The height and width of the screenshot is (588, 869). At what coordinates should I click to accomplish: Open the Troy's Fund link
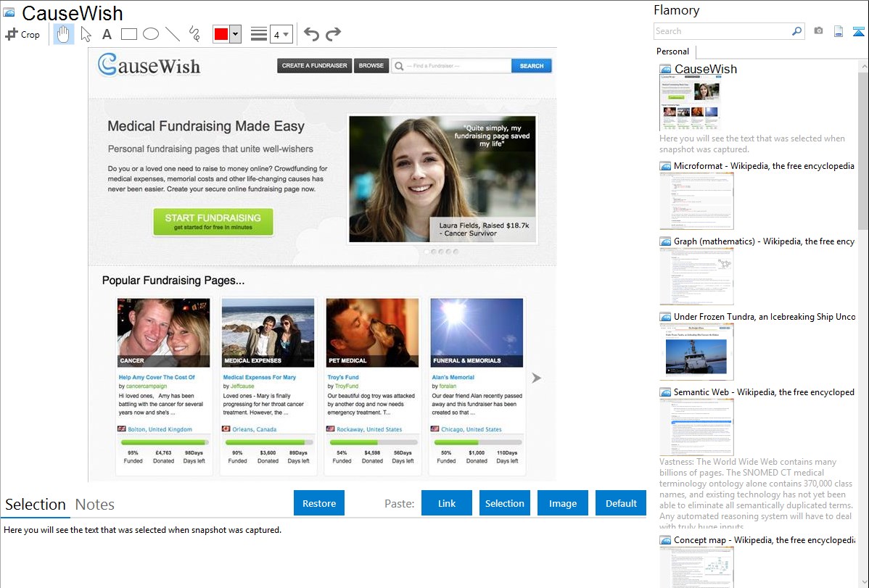coord(343,378)
